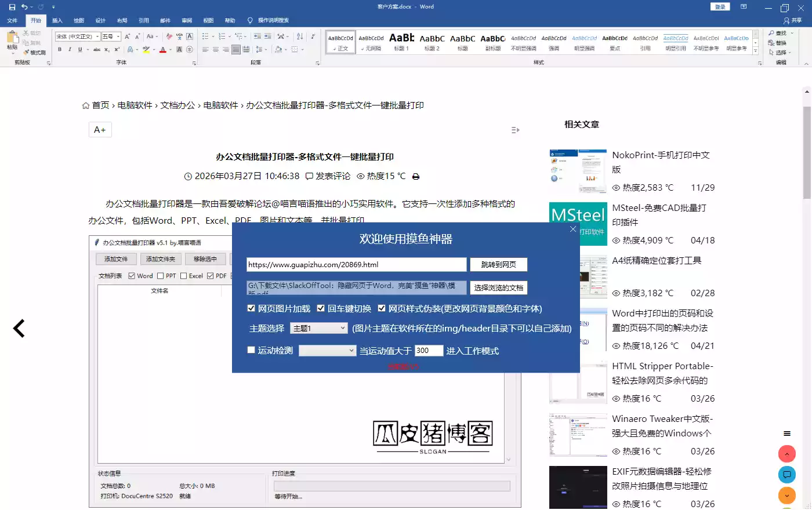Switch to the 插入 ribbon tab
812x510 pixels.
pos(57,20)
